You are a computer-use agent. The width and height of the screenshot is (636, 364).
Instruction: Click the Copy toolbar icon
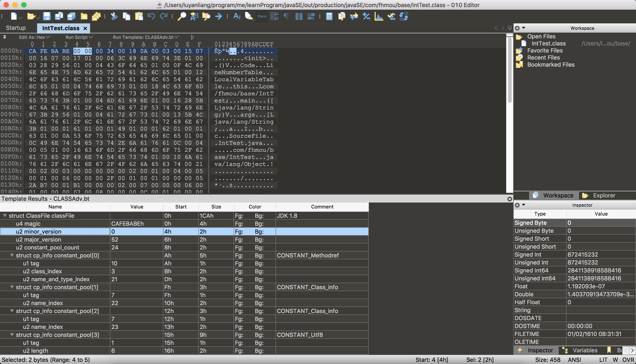pos(127,17)
